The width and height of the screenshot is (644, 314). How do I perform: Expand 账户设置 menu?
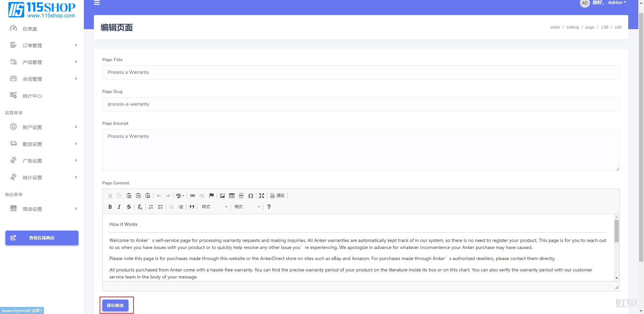(x=42, y=127)
